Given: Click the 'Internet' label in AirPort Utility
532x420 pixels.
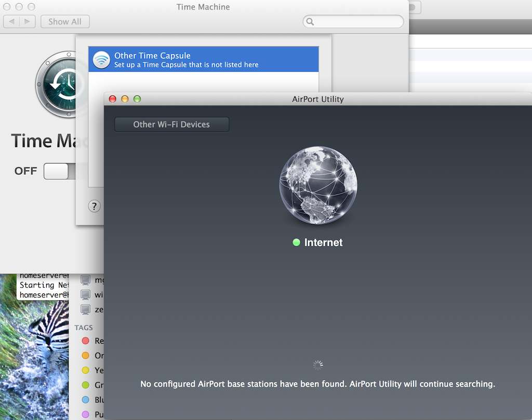Looking at the screenshot, I should (x=323, y=242).
